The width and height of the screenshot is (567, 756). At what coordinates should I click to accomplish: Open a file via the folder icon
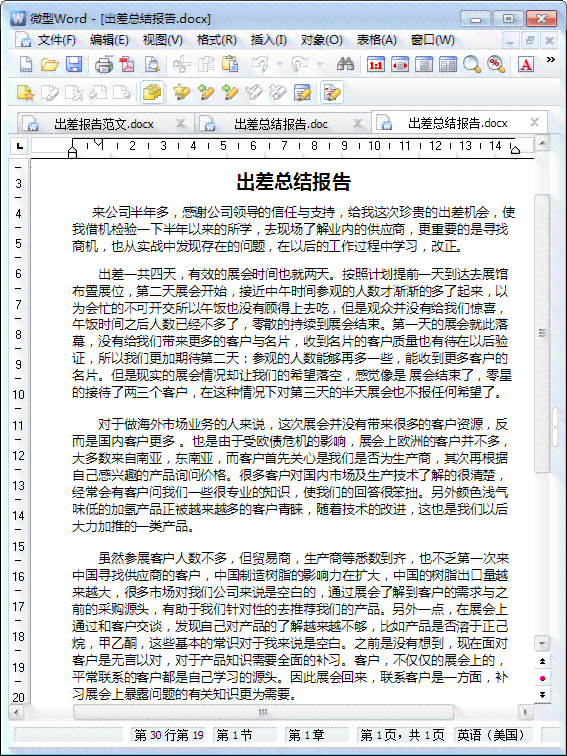tap(49, 64)
